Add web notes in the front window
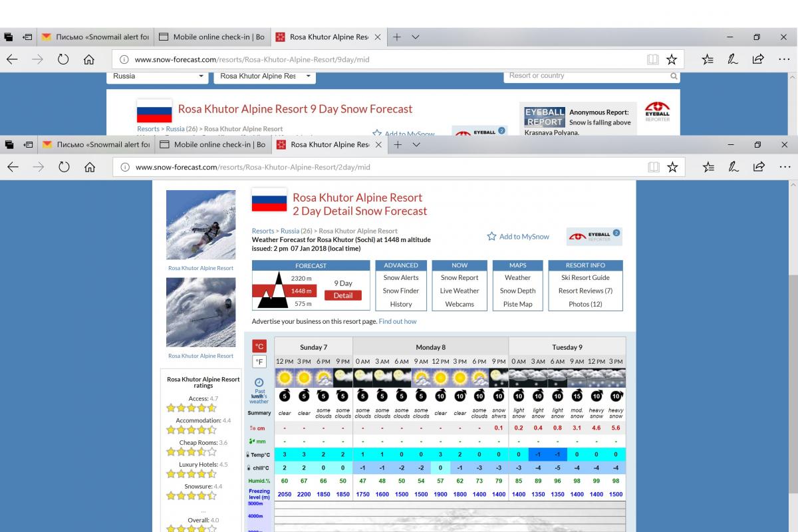The height and width of the screenshot is (532, 798). 734,167
